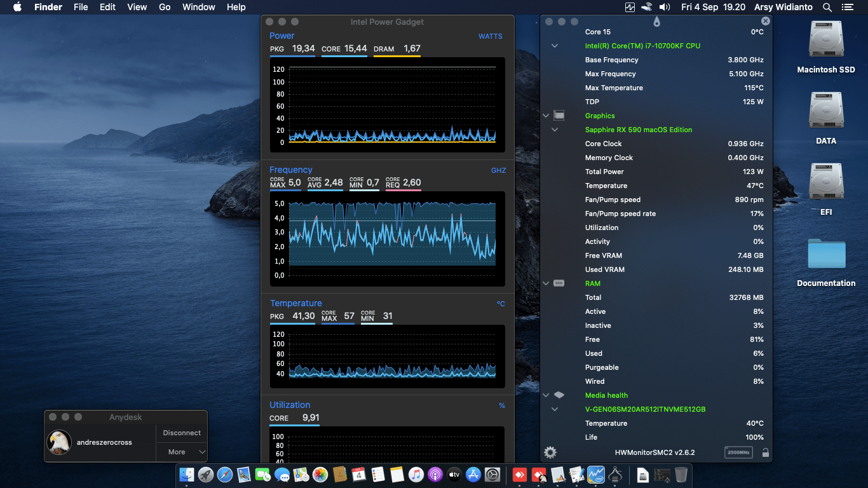Toggle °C unit in Temperature section
868x488 pixels.
[501, 304]
